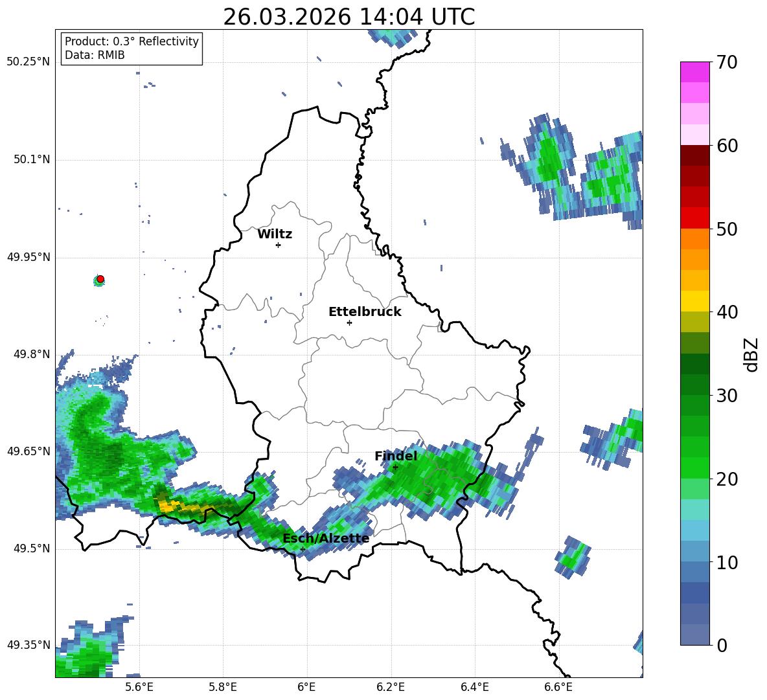Click the 50.25°N latitude label
This screenshot has width=767, height=700.
[x=29, y=62]
